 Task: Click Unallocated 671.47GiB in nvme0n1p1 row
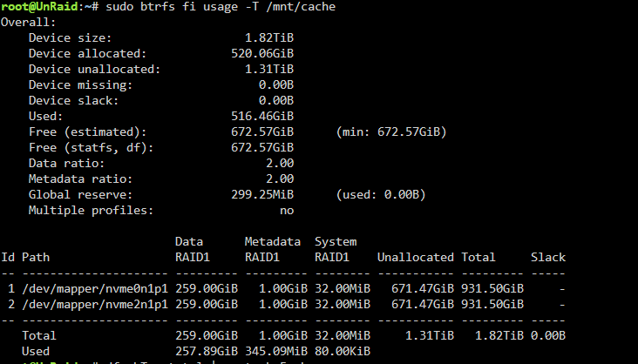[x=423, y=289]
